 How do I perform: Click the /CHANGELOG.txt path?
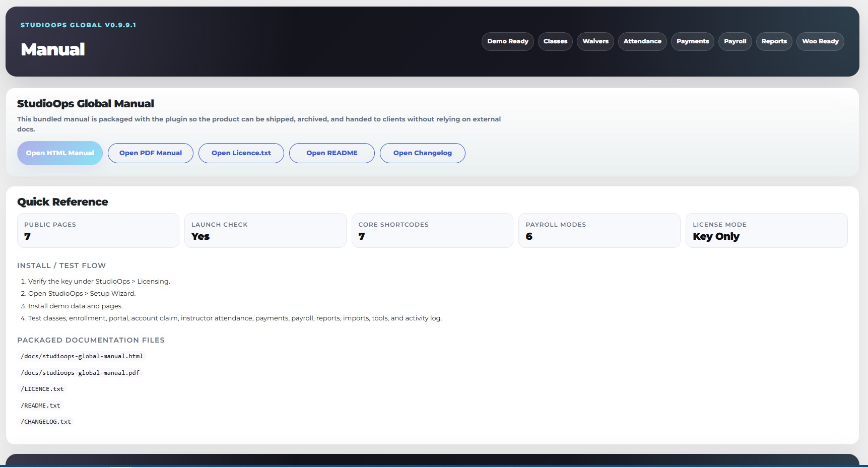point(46,422)
